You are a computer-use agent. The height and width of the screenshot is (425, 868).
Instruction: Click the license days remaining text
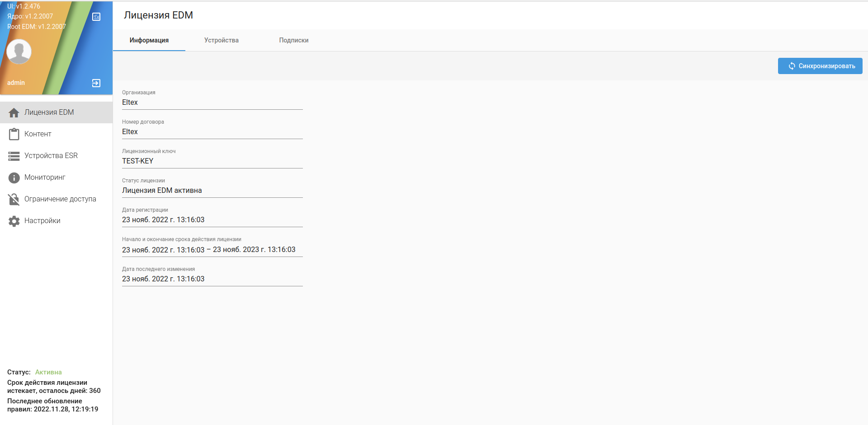pos(54,387)
